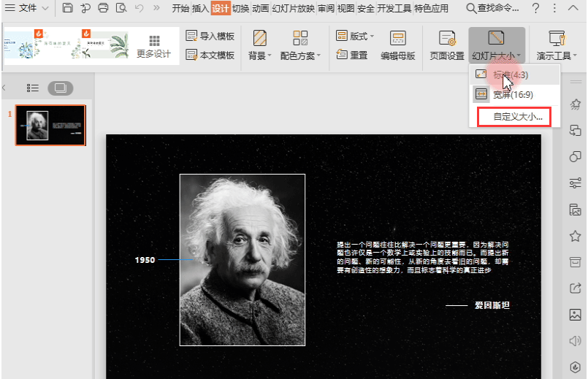Click the Print icon in quick access toolbar
Image resolution: width=588 pixels, height=379 pixels.
click(103, 8)
